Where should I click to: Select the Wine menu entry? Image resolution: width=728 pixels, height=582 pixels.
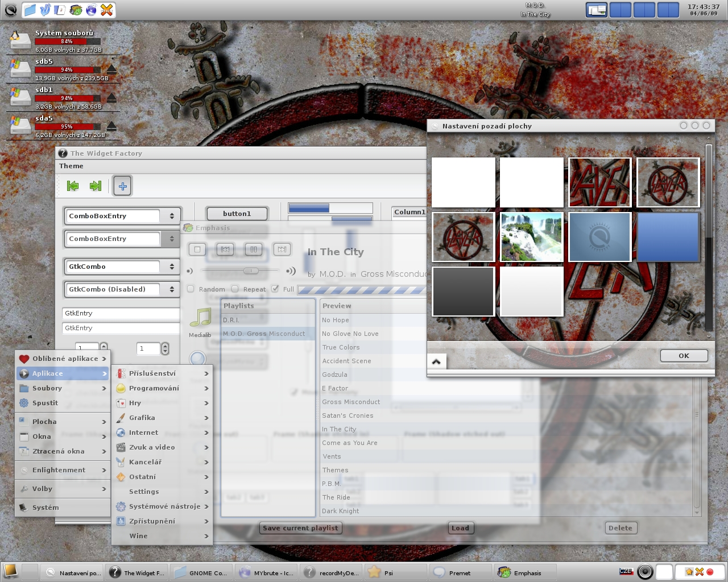click(x=162, y=536)
